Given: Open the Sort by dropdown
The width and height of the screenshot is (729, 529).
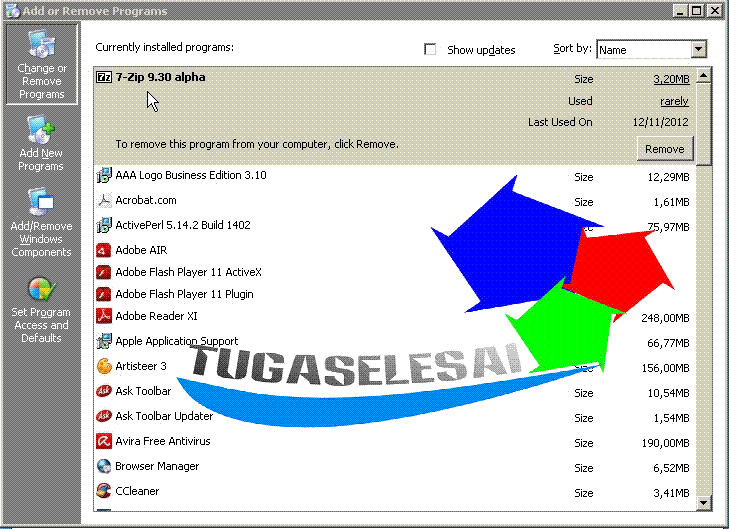Looking at the screenshot, I should pyautogui.click(x=698, y=49).
